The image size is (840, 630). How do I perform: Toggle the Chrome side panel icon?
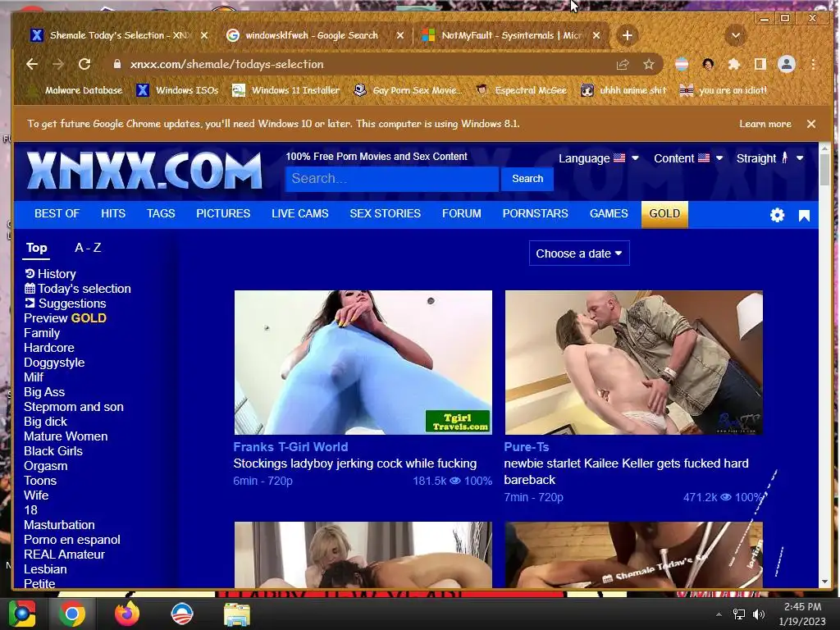click(760, 64)
